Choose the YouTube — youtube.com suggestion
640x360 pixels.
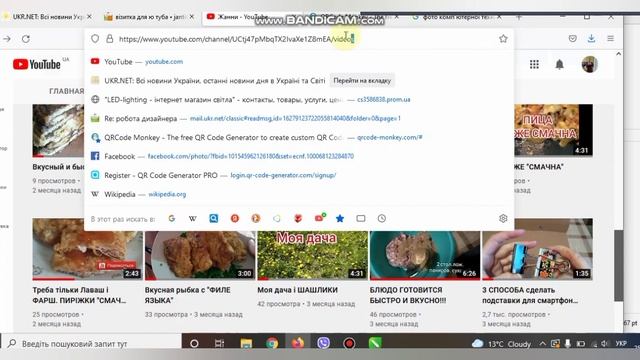(x=299, y=62)
